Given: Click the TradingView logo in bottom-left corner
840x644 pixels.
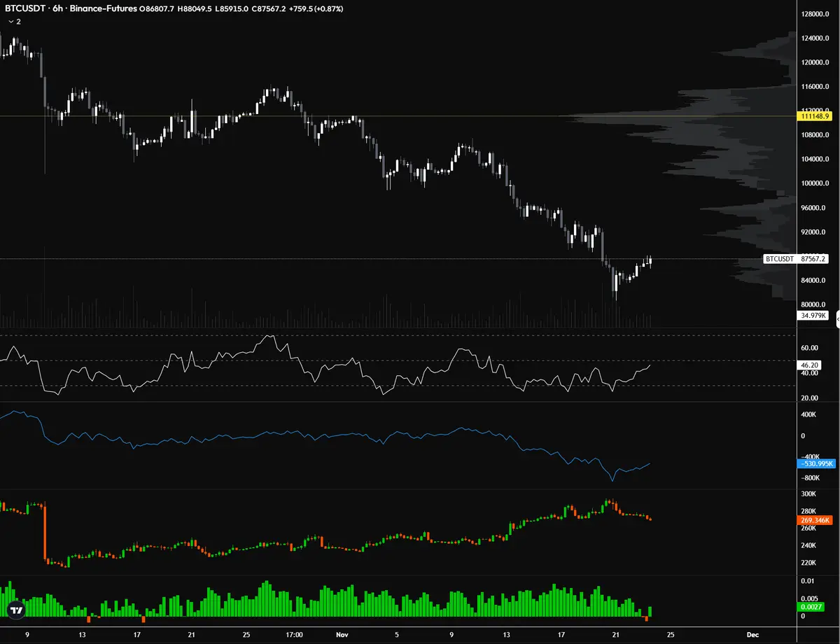Looking at the screenshot, I should [x=16, y=610].
